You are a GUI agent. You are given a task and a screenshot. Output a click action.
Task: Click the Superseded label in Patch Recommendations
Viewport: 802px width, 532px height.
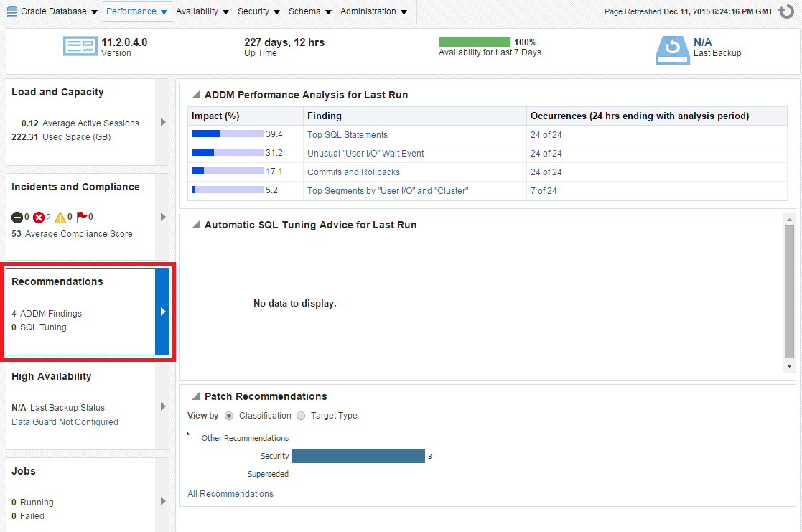click(x=268, y=474)
